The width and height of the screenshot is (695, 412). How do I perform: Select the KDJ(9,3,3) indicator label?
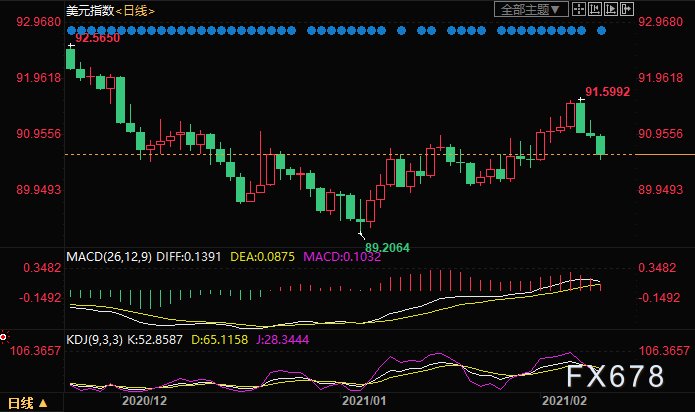94,340
